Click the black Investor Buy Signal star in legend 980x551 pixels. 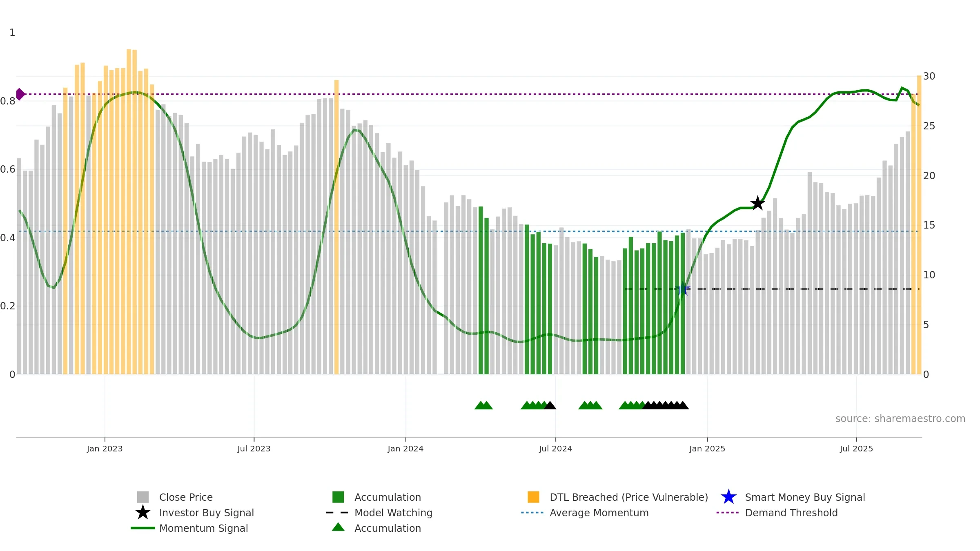pos(143,513)
